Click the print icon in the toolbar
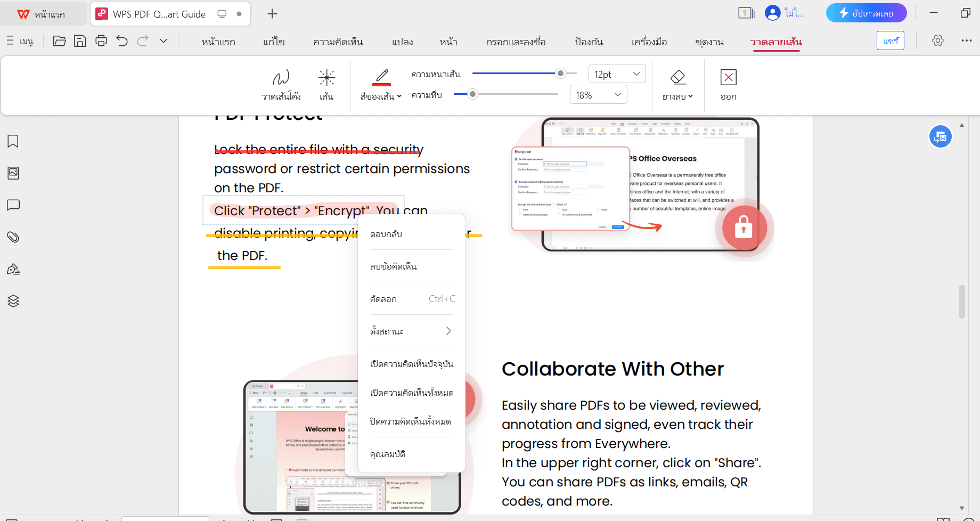980x521 pixels. click(x=101, y=41)
